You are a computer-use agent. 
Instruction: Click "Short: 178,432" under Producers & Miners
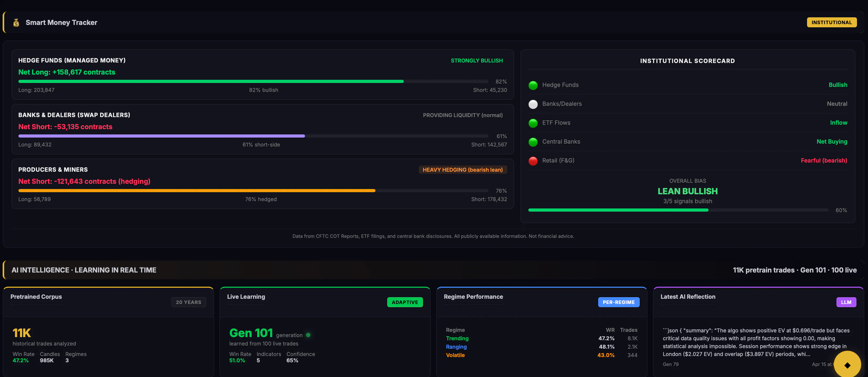pyautogui.click(x=489, y=199)
